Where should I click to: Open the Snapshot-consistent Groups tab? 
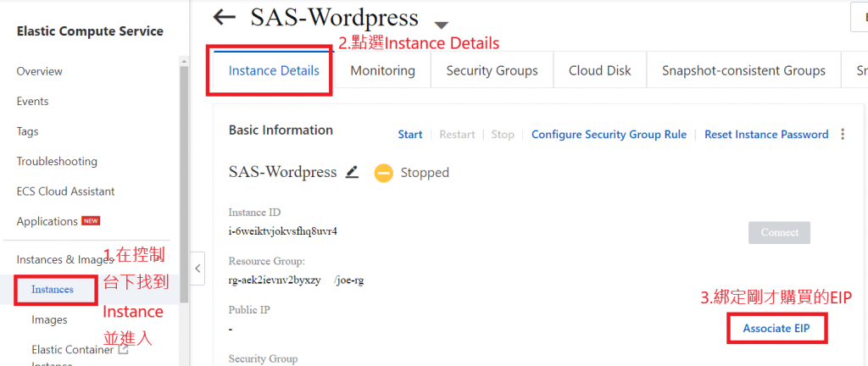pos(743,70)
